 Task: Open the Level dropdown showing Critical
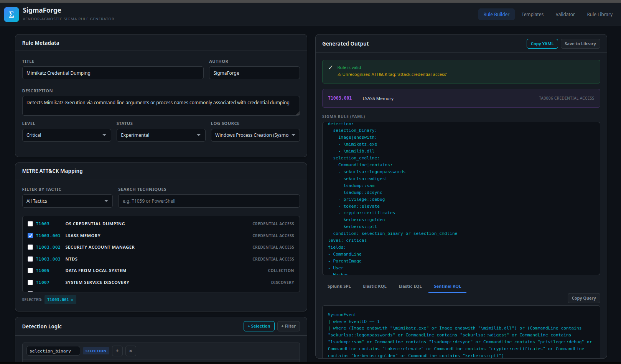66,135
